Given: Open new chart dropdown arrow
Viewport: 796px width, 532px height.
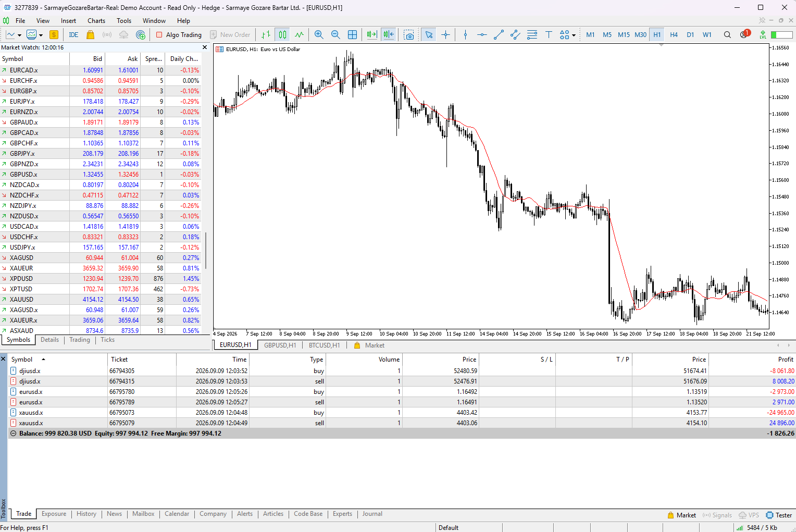Looking at the screenshot, I should coord(19,35).
